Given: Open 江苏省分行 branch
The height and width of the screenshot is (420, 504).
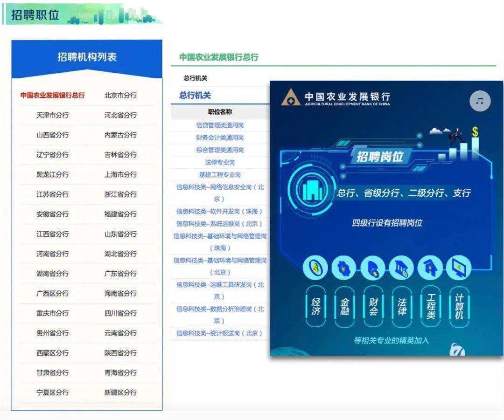Looking at the screenshot, I should tap(52, 194).
